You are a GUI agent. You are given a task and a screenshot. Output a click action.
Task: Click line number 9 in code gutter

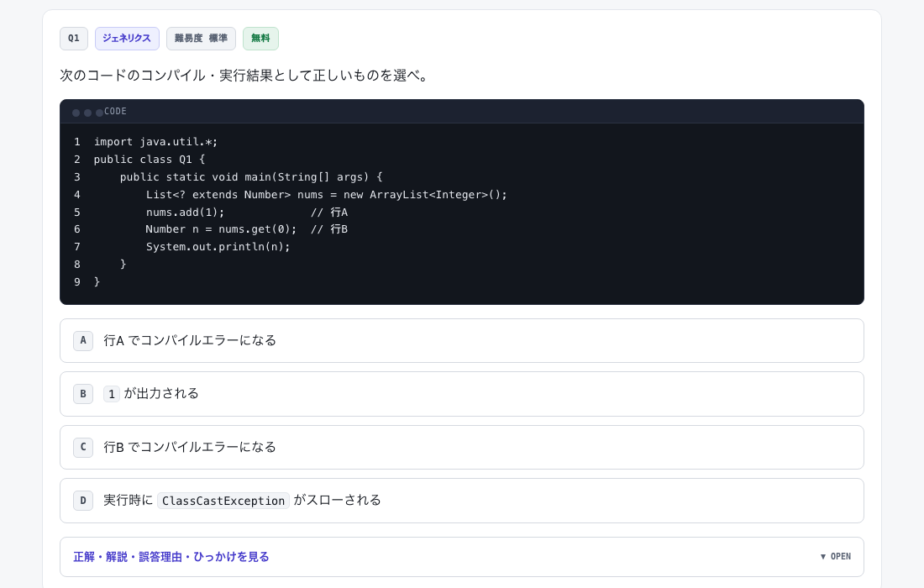tap(77, 282)
